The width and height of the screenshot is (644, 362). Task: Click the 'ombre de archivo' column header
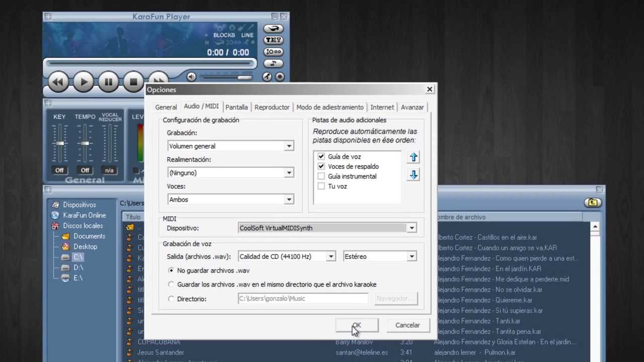[510, 217]
